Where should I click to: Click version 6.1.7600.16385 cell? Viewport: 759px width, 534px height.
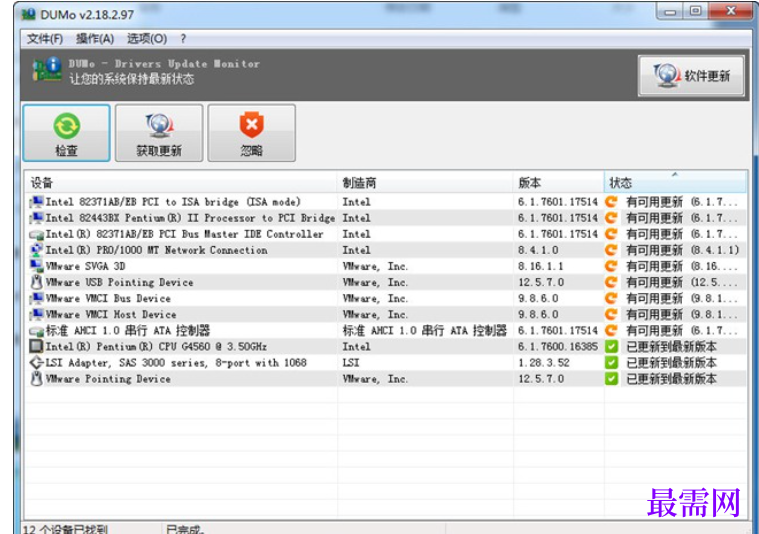coord(558,347)
